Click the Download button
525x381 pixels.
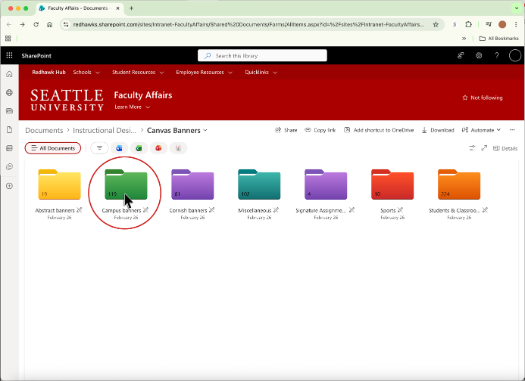click(438, 130)
